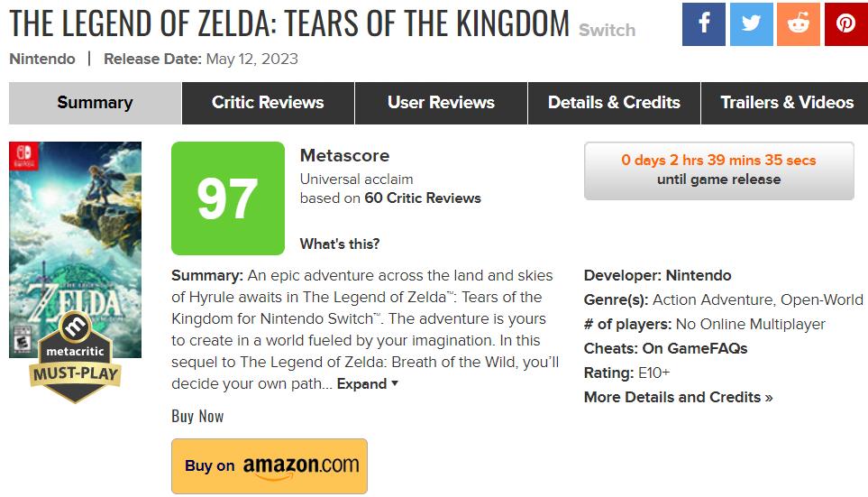Screen dimensions: 868x497
Task: Click the "What's this?" link
Action: [x=340, y=244]
